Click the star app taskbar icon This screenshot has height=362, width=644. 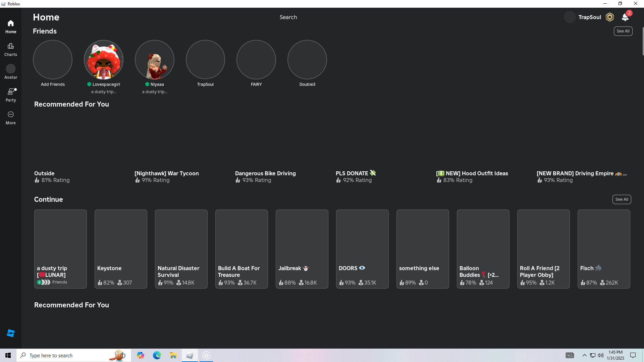tap(206, 355)
